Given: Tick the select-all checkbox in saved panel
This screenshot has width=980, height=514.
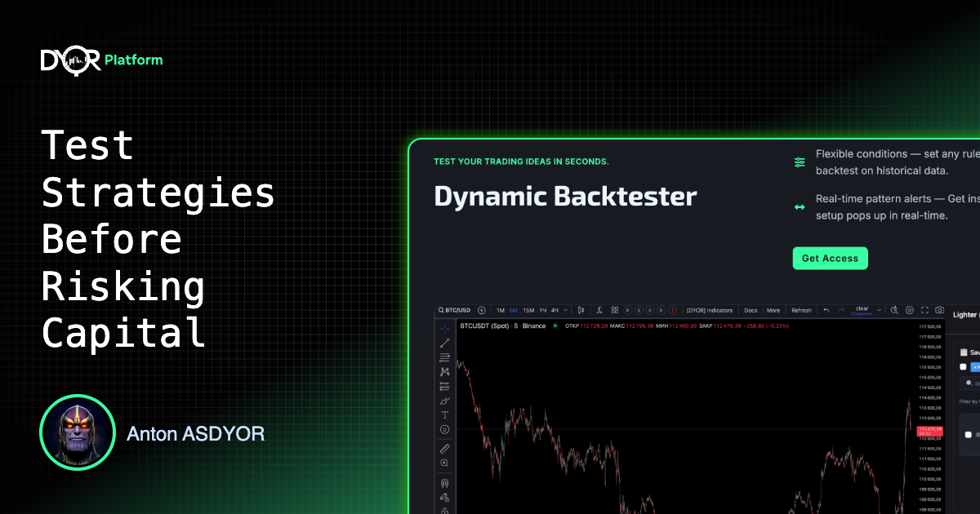Looking at the screenshot, I should [963, 367].
